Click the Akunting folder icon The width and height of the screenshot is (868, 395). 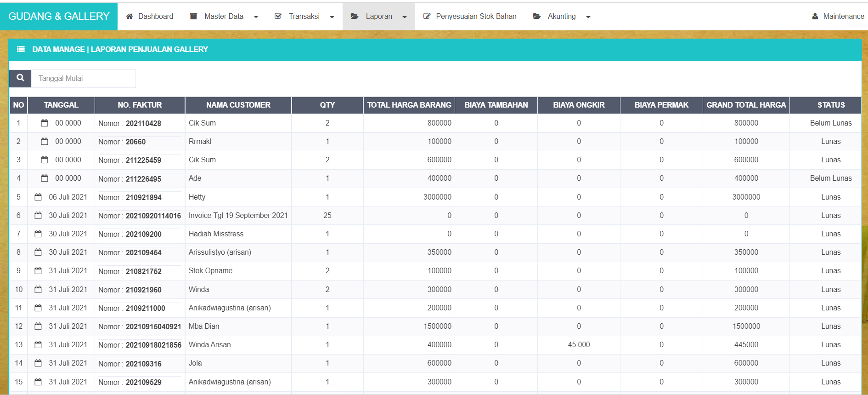[x=536, y=17]
